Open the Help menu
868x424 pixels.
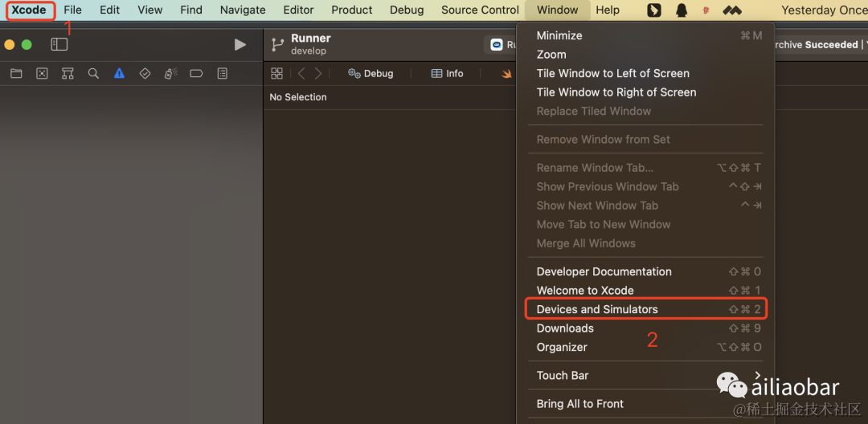(x=608, y=10)
